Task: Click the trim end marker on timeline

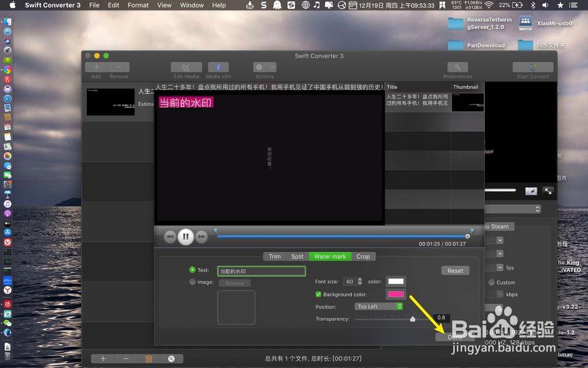Action: point(472,231)
